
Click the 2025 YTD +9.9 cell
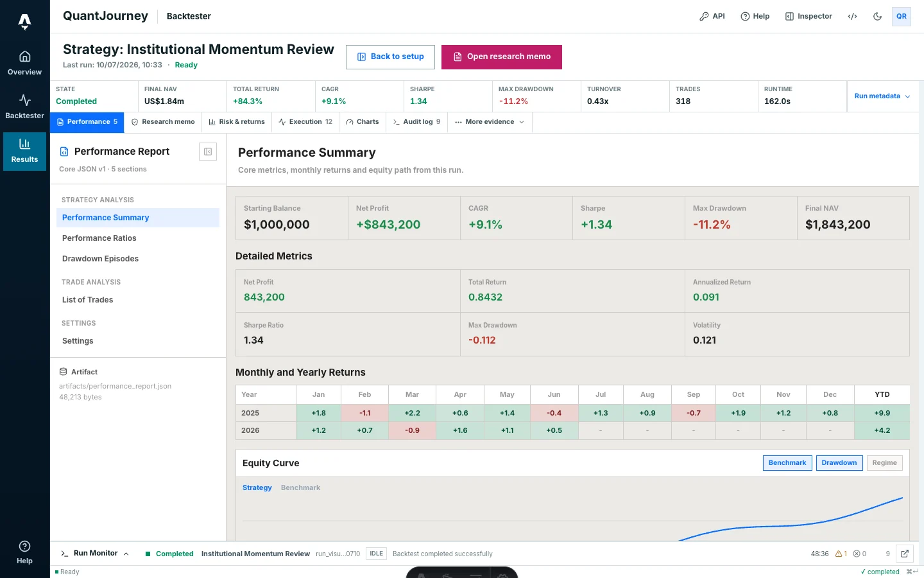tap(882, 413)
